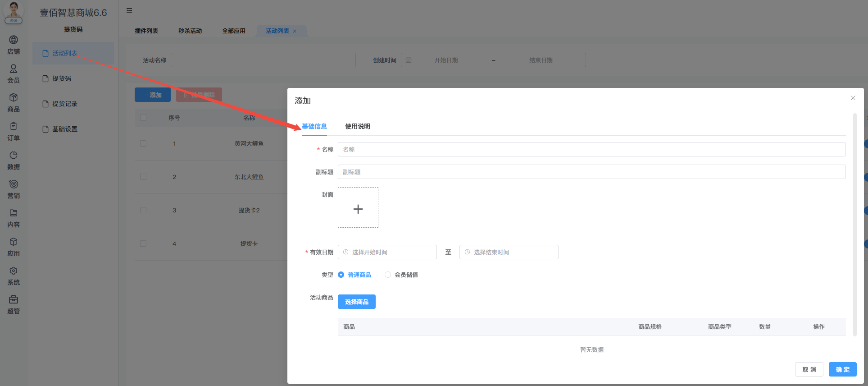
Task: Click the 选择商品 button
Action: [x=357, y=302]
